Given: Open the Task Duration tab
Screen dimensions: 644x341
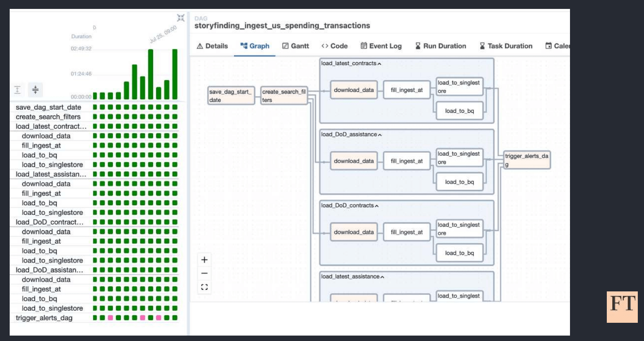Looking at the screenshot, I should click(x=506, y=46).
